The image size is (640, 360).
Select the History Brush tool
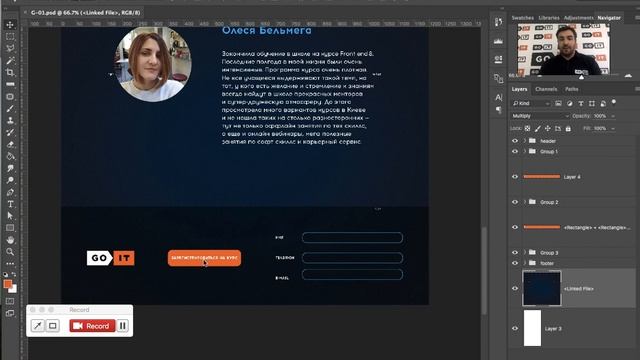tap(10, 132)
